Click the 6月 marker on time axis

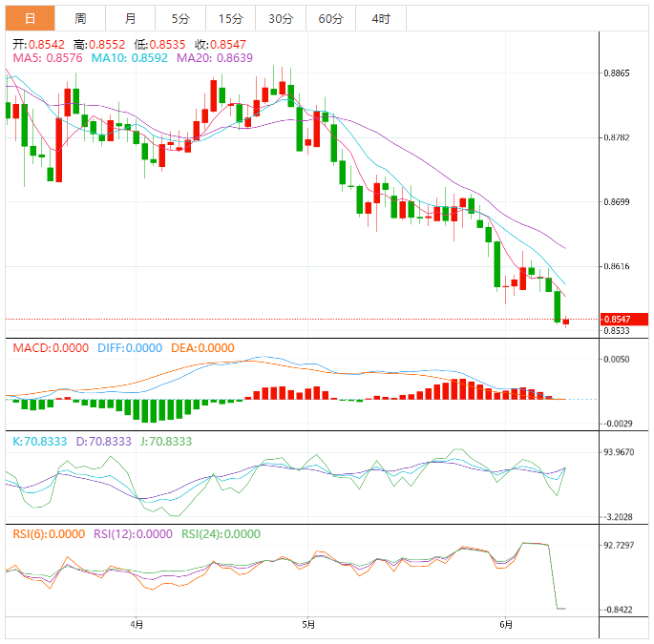click(506, 626)
